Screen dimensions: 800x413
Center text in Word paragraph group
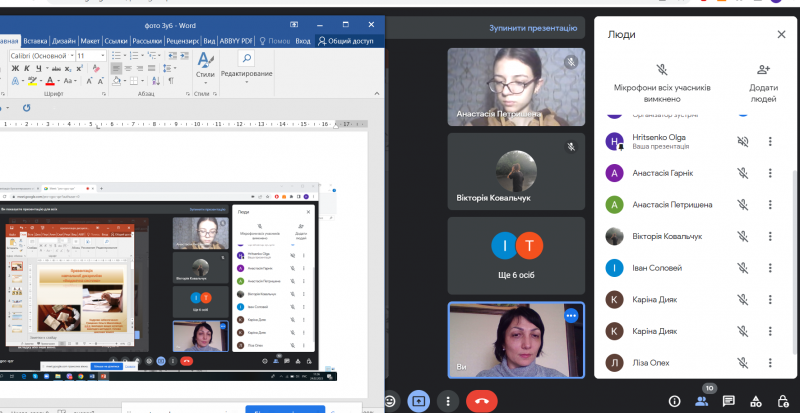[x=128, y=68]
